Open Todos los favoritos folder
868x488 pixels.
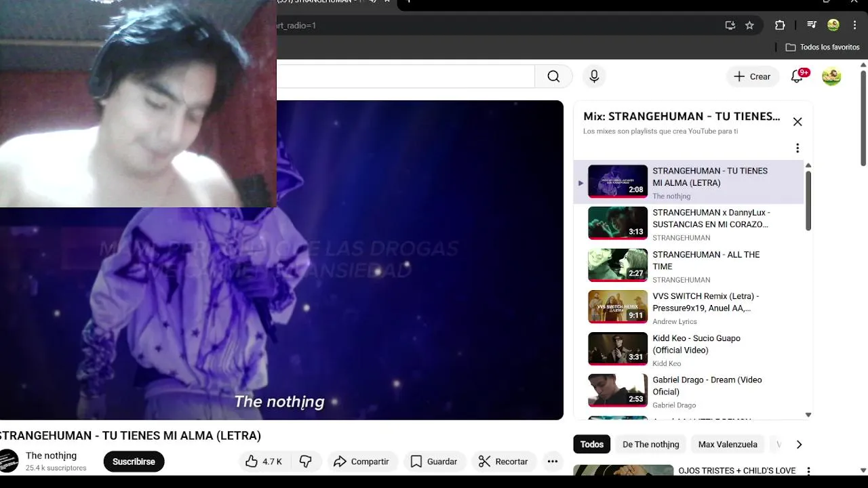click(823, 47)
